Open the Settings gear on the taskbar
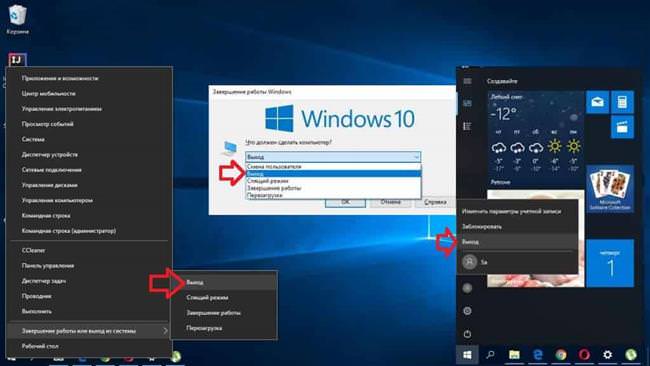The height and width of the screenshot is (366, 650). 607,355
